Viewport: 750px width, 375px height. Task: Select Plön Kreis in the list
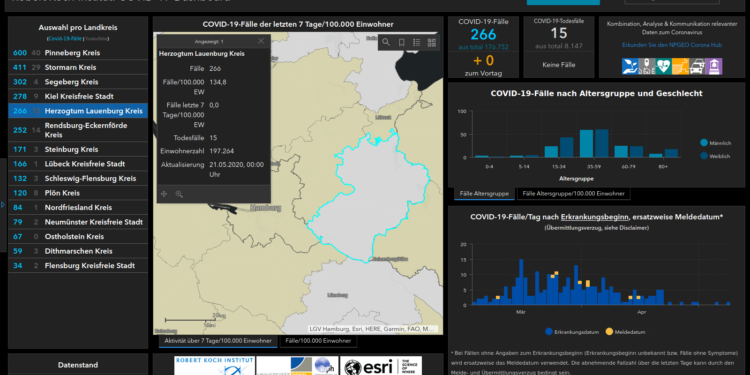(x=78, y=193)
